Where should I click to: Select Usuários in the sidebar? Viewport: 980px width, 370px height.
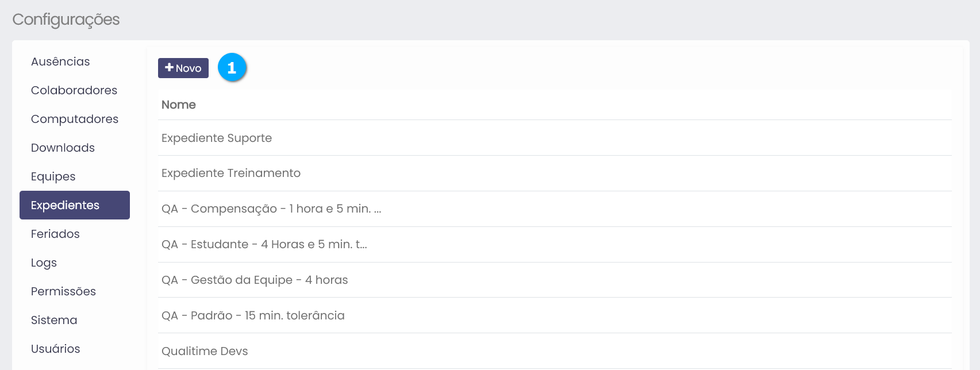click(56, 349)
